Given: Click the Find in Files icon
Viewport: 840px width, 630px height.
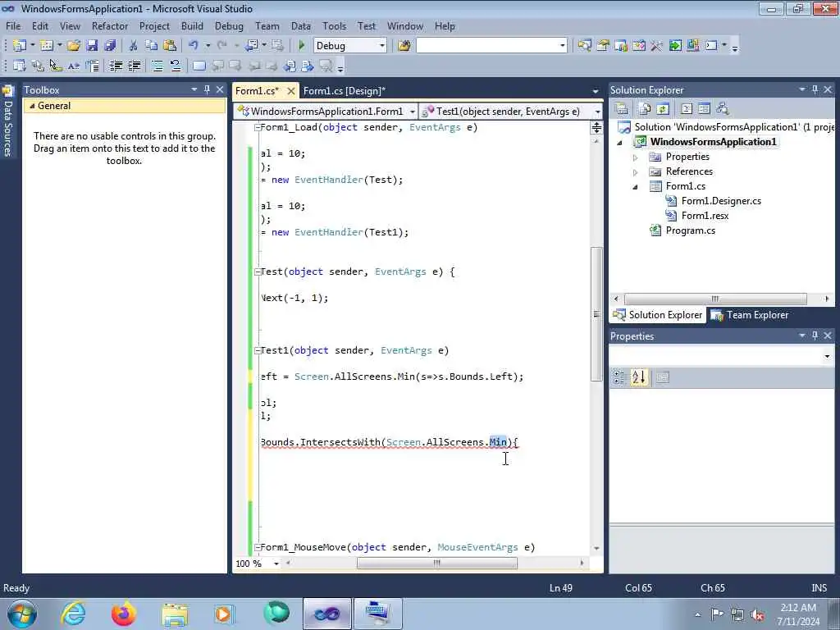Looking at the screenshot, I should pos(404,46).
